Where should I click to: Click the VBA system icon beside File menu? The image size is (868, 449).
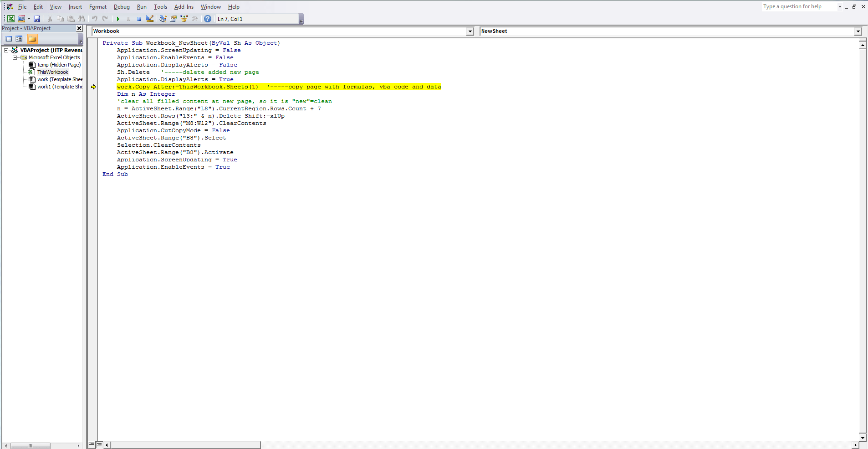click(x=10, y=7)
